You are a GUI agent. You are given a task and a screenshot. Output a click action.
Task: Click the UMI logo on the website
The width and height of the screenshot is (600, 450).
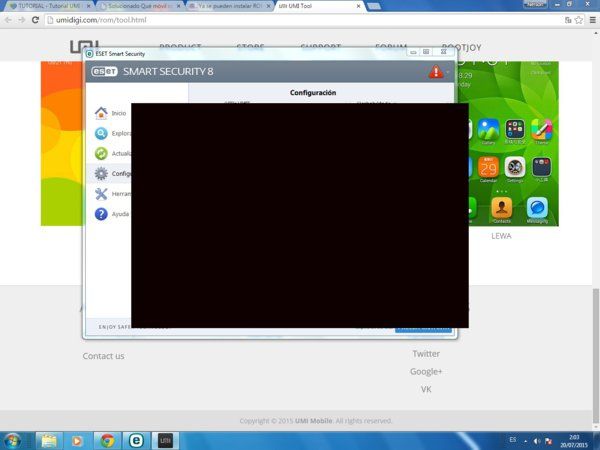click(x=84, y=47)
